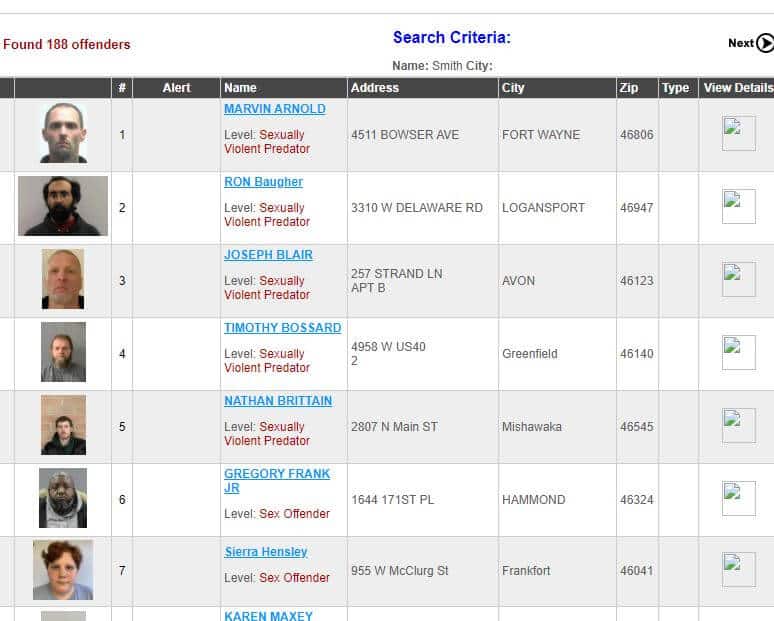Click the City column header
The image size is (774, 621).
pyautogui.click(x=513, y=88)
